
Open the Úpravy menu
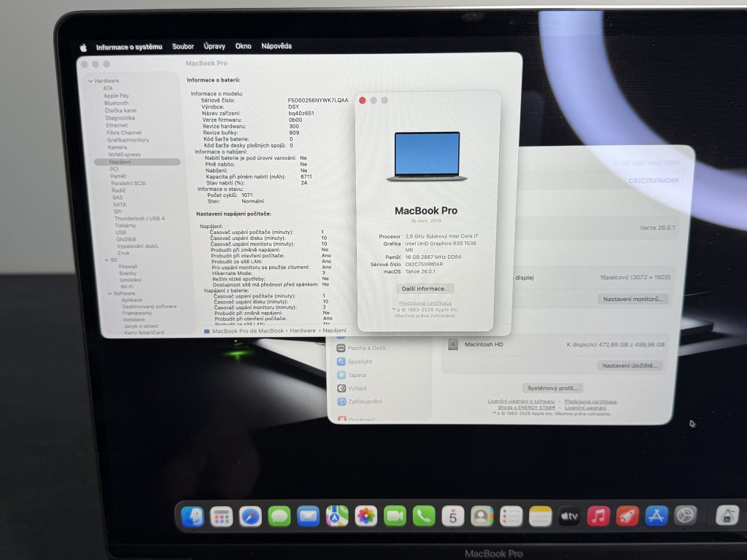pos(214,46)
